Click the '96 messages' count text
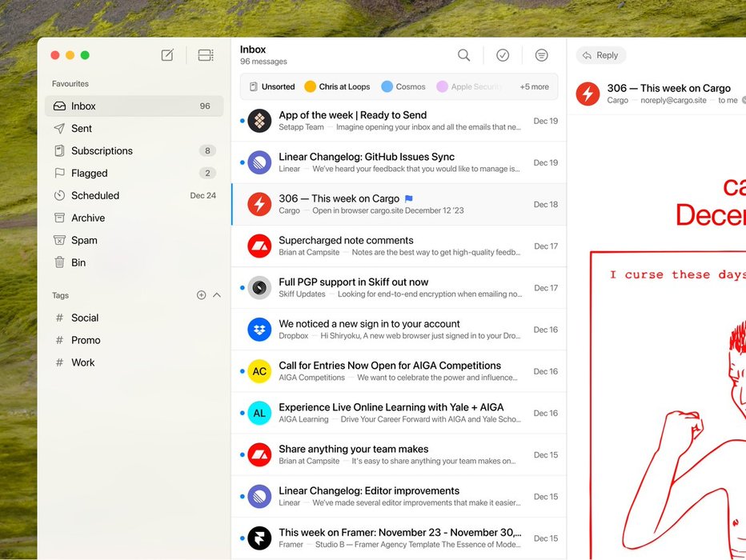746x560 pixels. click(263, 62)
